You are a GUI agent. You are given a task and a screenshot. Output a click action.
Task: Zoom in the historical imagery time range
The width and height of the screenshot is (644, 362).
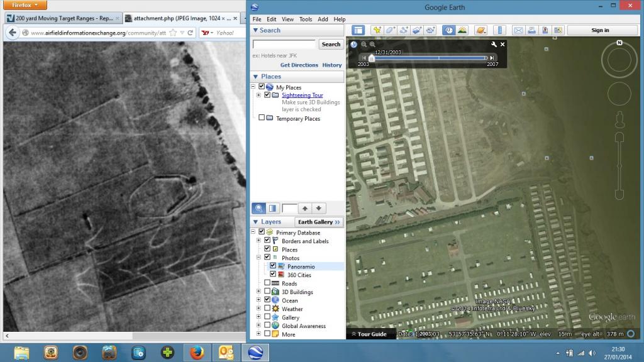372,45
